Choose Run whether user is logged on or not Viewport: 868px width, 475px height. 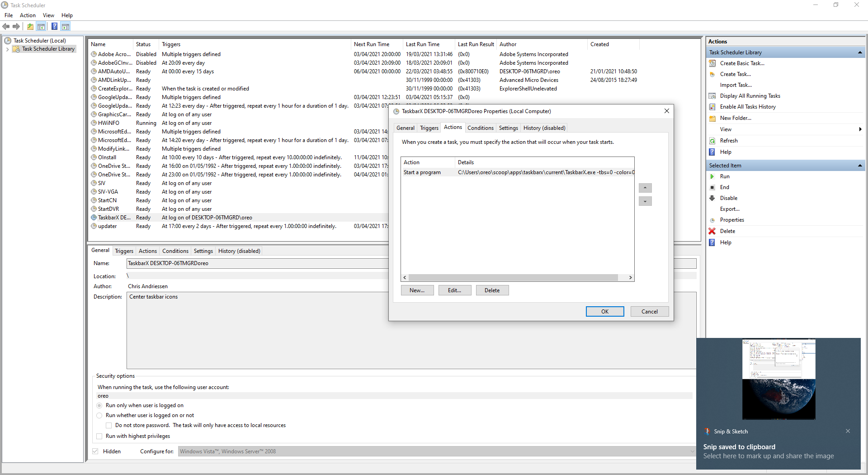99,415
